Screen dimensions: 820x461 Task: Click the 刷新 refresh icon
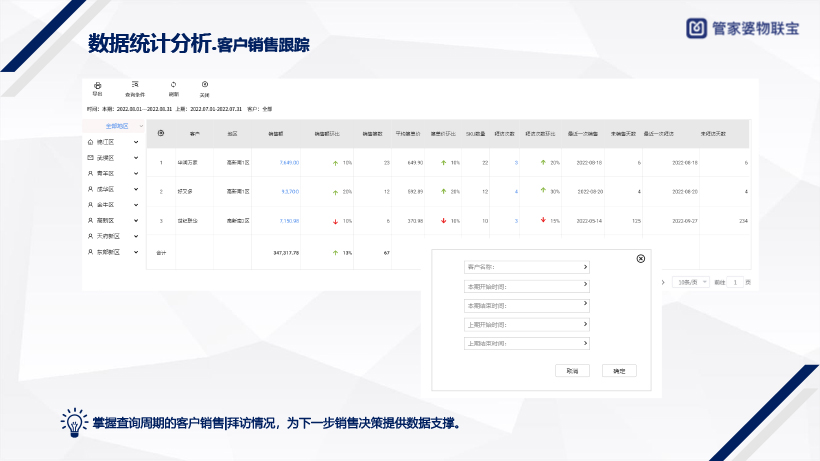pyautogui.click(x=173, y=85)
